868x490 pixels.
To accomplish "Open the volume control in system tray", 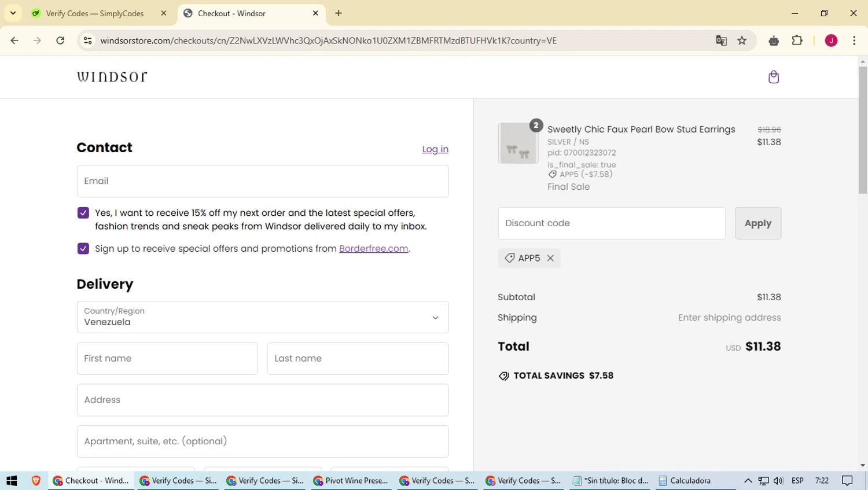I will [778, 481].
